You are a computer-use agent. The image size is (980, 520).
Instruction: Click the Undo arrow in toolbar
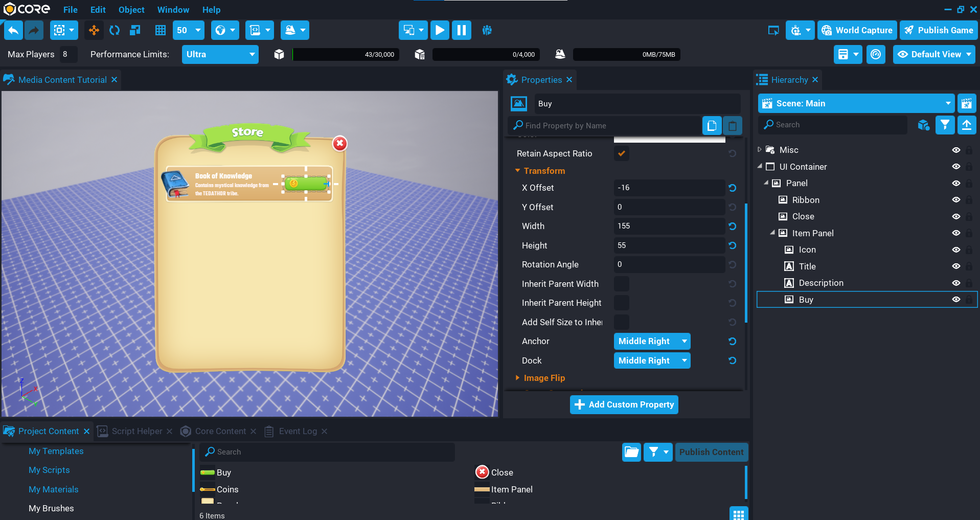pos(14,31)
